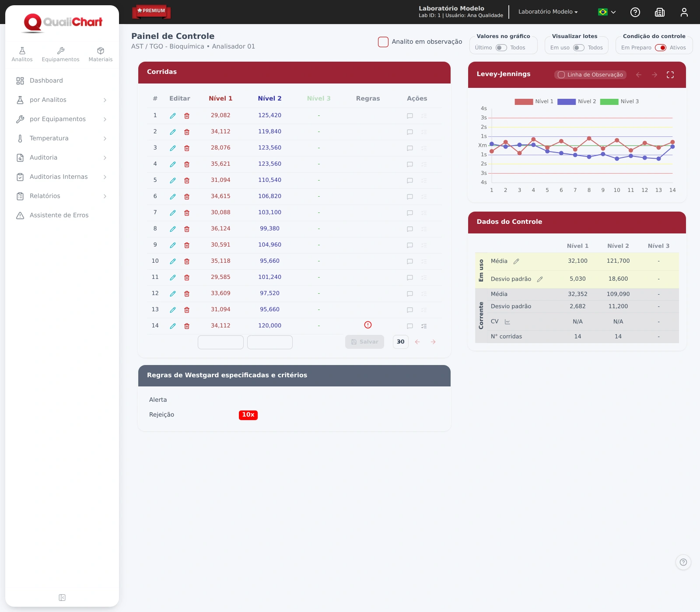700x612 pixels.
Task: Go to Dashboard in sidebar
Action: click(62, 81)
